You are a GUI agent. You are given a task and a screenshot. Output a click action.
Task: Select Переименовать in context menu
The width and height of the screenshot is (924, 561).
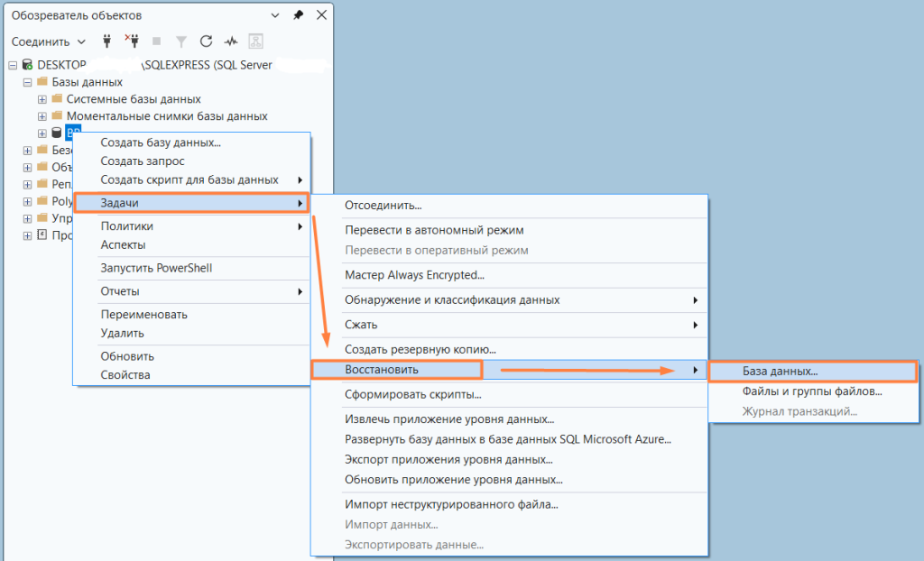tap(191, 315)
